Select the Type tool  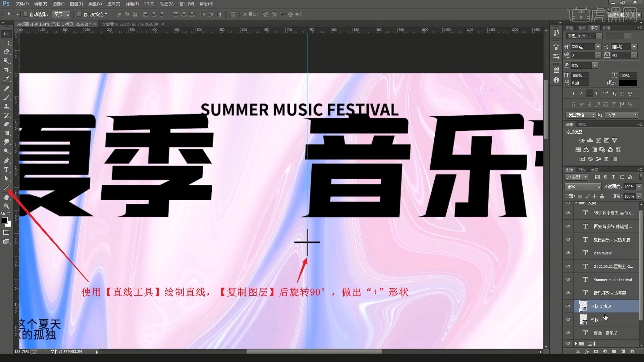6,170
